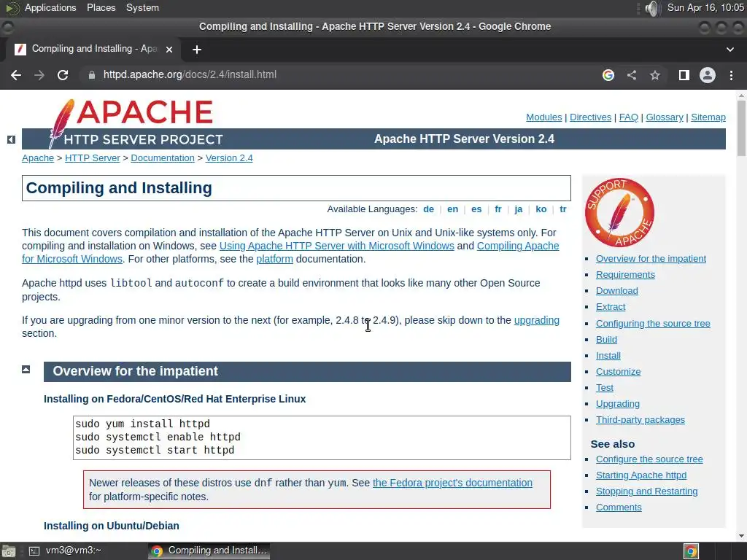Viewport: 747px width, 560px height.
Task: Click the Documentation breadcrumb link
Action: 163,158
